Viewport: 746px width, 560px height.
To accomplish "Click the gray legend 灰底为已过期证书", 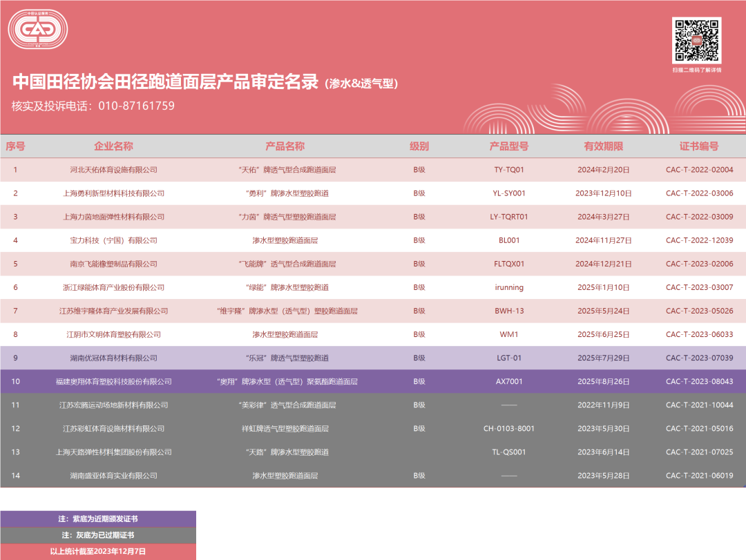I will click(98, 535).
